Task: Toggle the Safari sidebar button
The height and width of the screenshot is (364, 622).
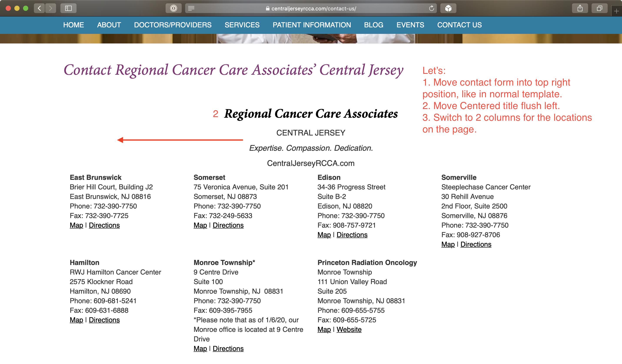Action: [68, 8]
